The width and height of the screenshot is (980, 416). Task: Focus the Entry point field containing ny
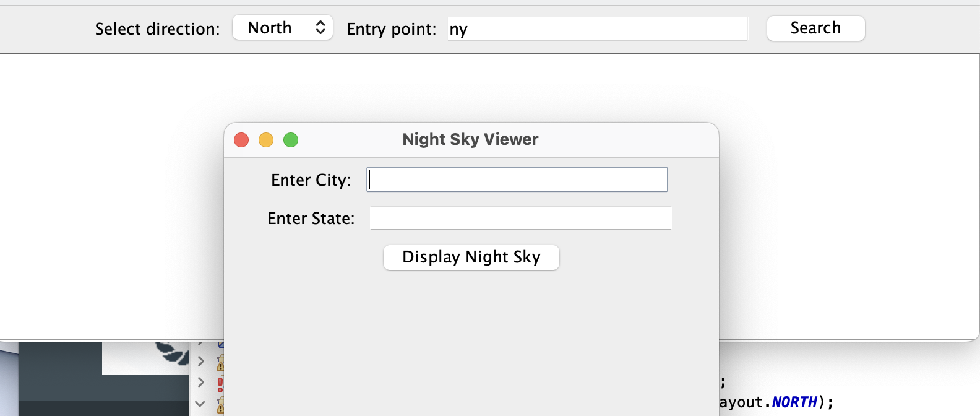click(x=598, y=28)
